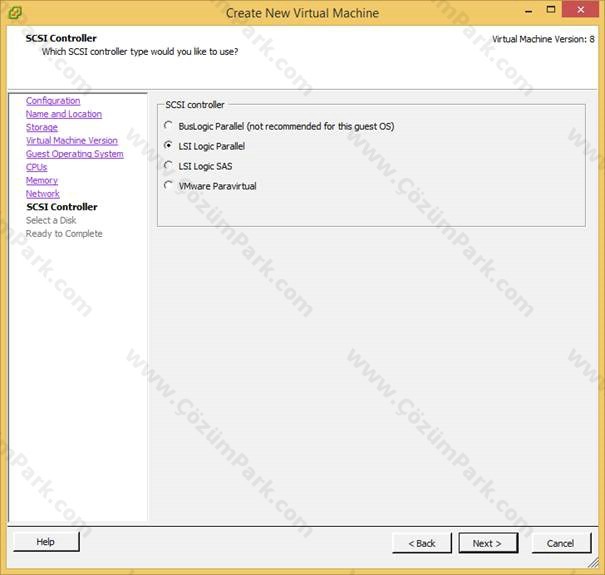Return to Network step

[x=43, y=194]
